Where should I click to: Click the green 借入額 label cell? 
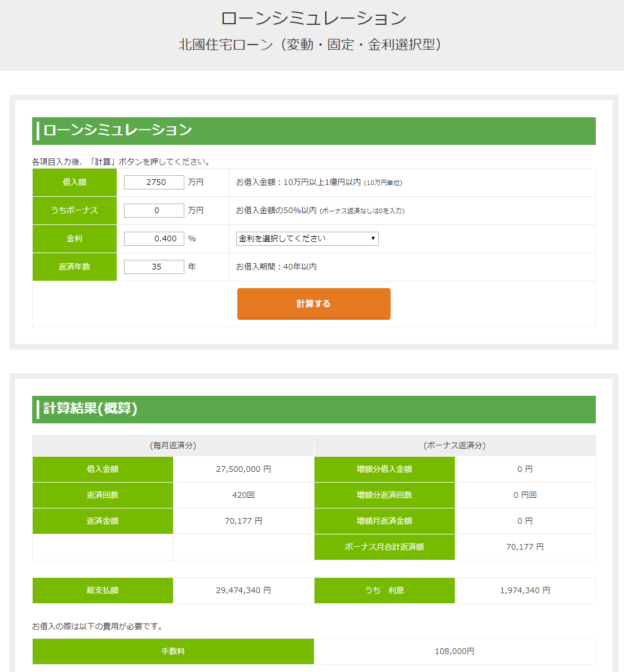click(x=74, y=182)
